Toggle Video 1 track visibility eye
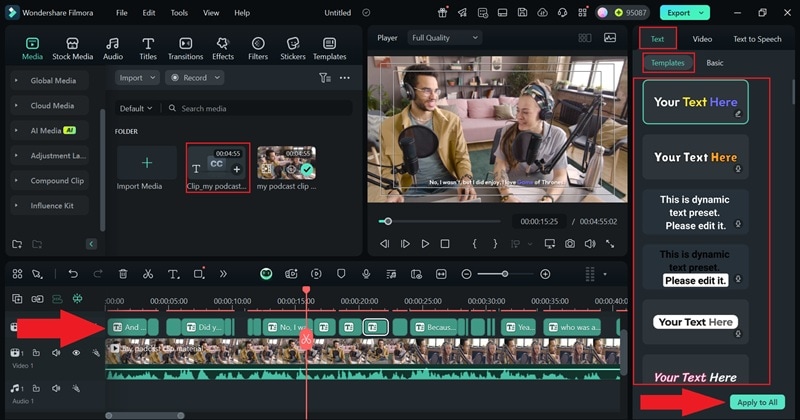Viewport: 800px width, 420px height. click(x=76, y=353)
